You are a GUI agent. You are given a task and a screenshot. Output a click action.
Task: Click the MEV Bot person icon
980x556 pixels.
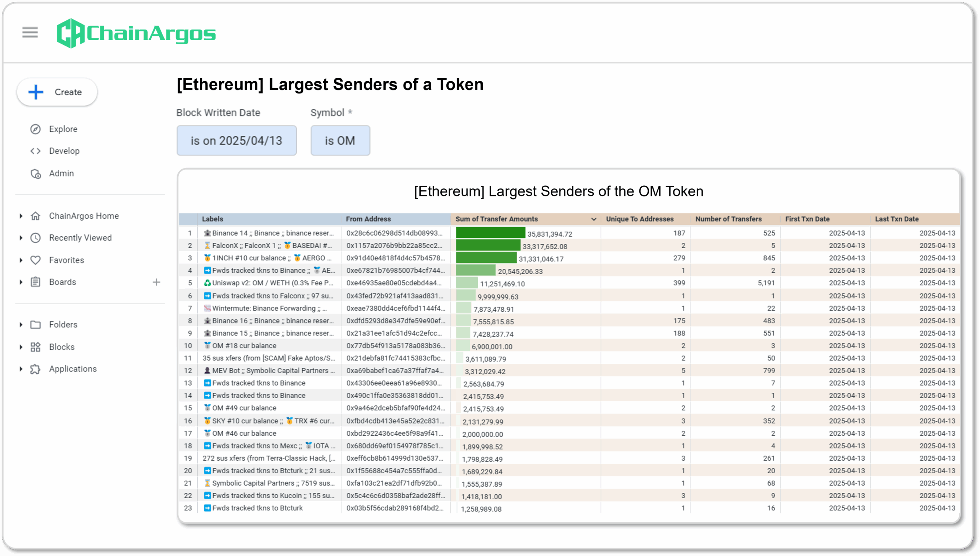point(207,371)
